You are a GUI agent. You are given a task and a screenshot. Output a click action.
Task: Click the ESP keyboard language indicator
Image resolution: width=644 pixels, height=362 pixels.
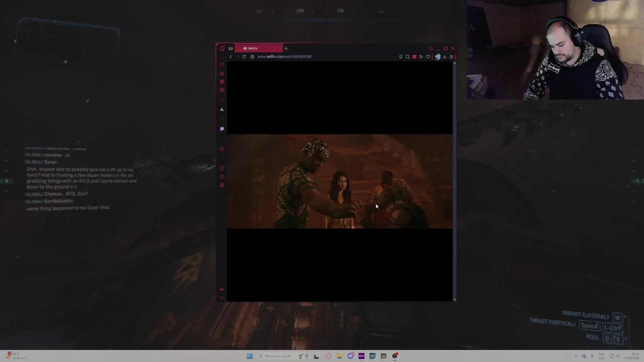[602, 356]
